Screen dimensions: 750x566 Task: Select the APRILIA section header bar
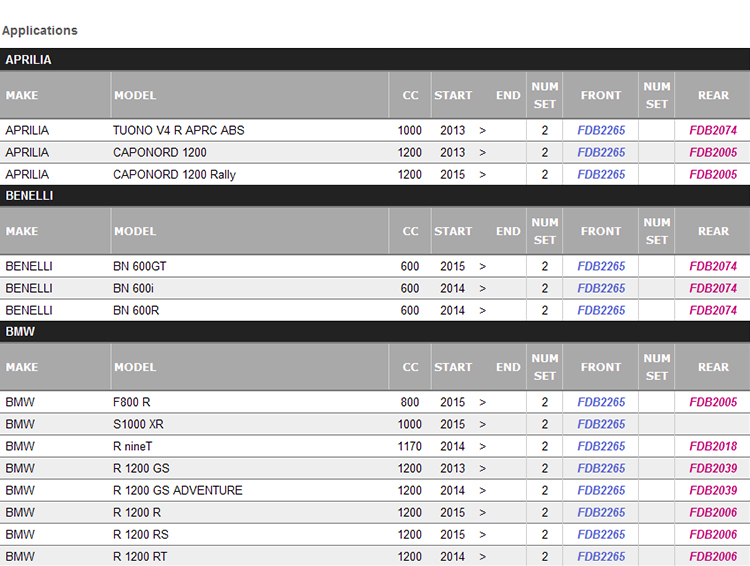click(x=375, y=59)
